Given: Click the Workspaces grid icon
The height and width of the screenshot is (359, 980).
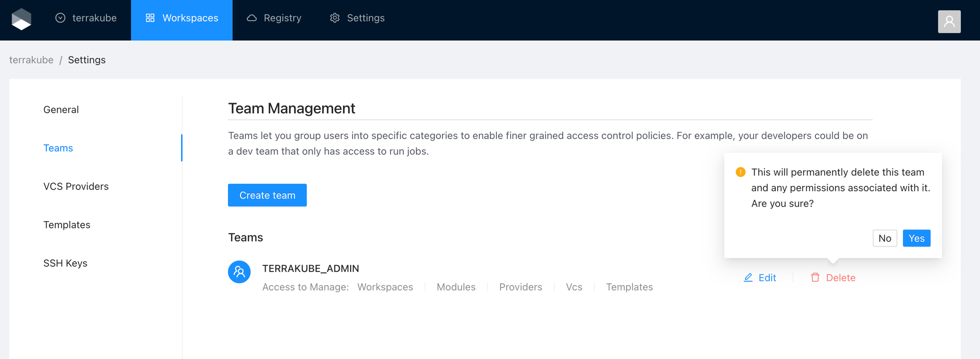Looking at the screenshot, I should (x=150, y=18).
